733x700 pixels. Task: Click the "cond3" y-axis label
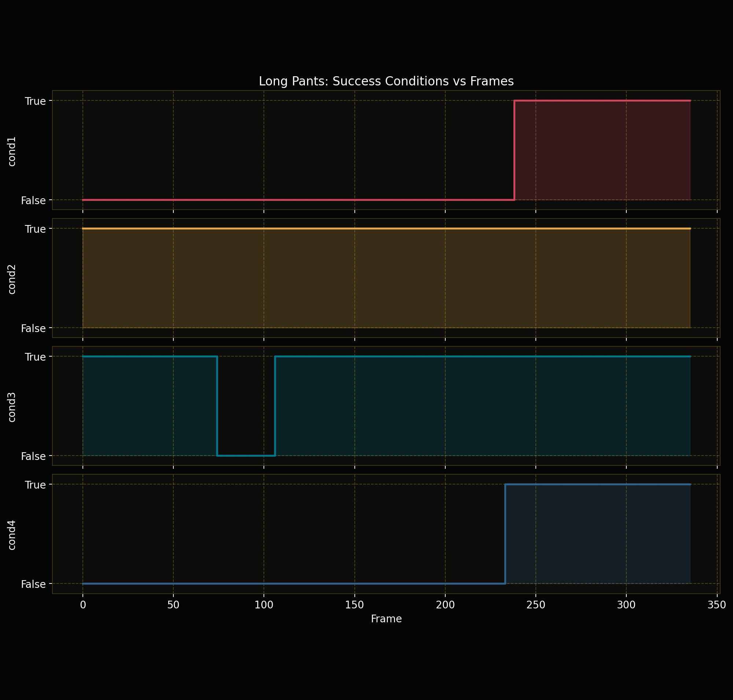12,407
